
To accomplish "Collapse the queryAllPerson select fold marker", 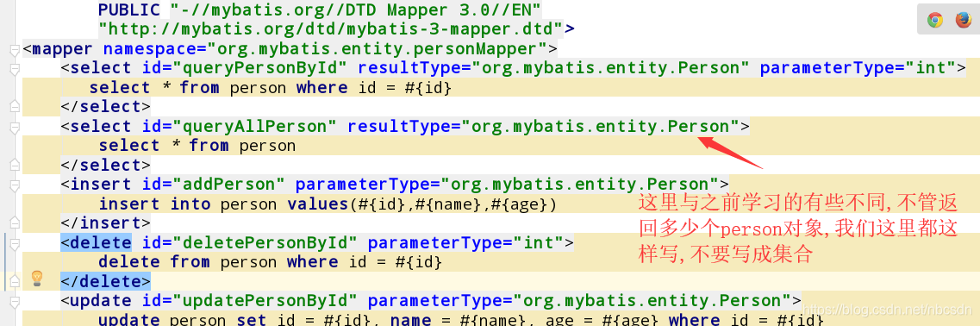I will tap(15, 127).
